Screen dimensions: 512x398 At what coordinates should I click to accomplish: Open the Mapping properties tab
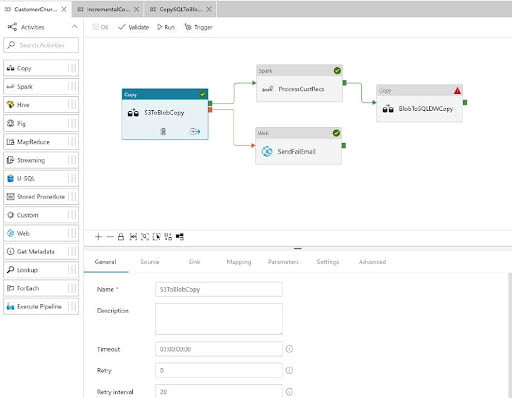coord(239,262)
